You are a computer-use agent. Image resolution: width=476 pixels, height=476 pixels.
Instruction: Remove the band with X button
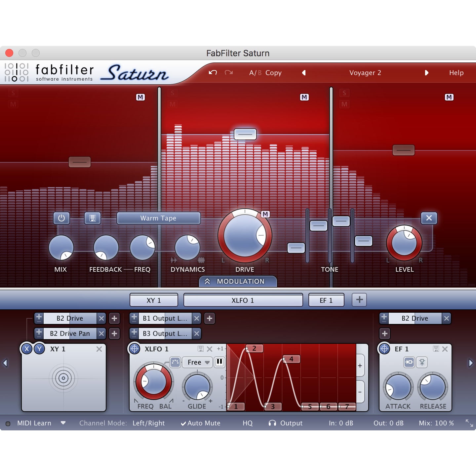(429, 218)
